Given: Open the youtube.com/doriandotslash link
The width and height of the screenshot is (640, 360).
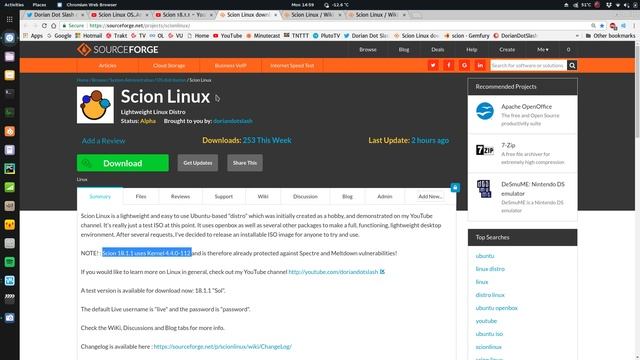Looking at the screenshot, I should point(333,272).
